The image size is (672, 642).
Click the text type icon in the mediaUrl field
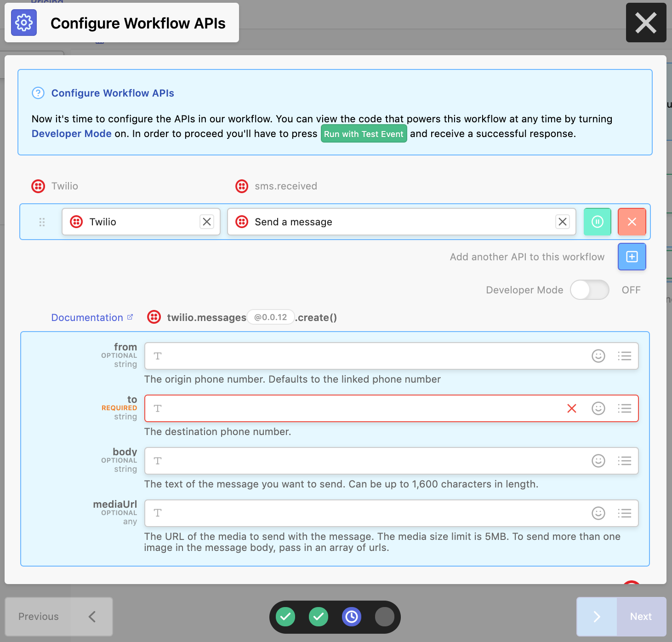pyautogui.click(x=158, y=513)
